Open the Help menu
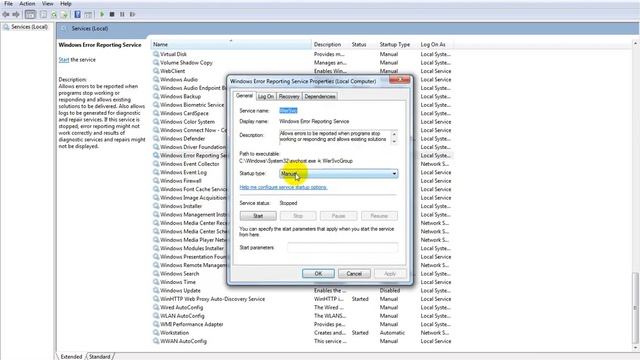This screenshot has height=360, width=640. click(x=66, y=4)
